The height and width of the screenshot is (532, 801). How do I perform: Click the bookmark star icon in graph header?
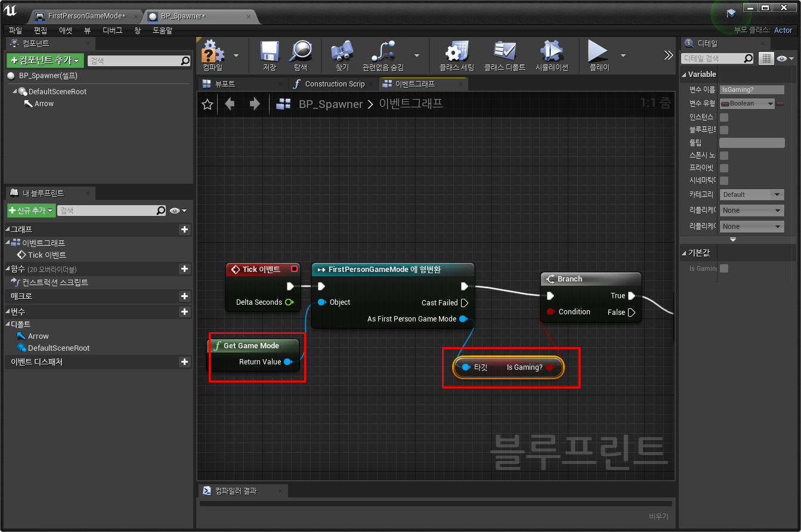click(208, 104)
